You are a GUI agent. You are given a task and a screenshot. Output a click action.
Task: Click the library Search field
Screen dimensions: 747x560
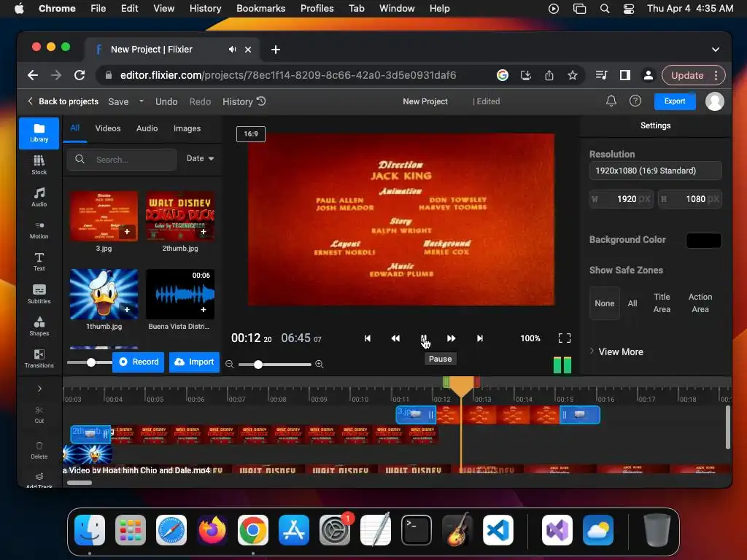pos(122,160)
